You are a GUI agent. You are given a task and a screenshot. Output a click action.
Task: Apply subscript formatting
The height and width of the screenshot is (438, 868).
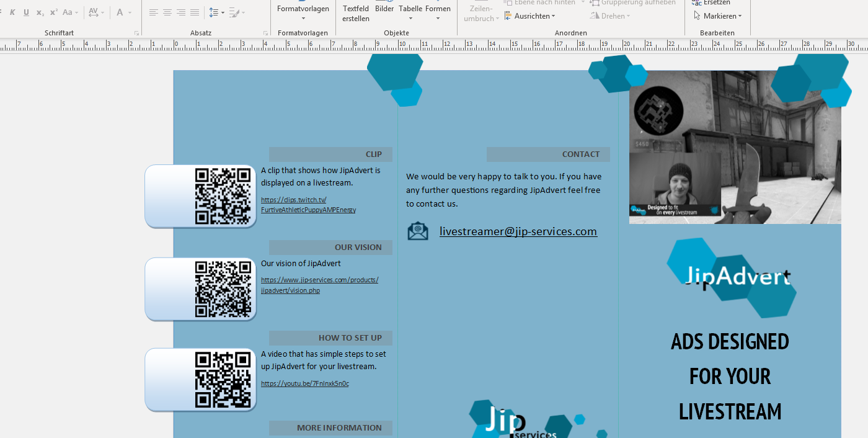tap(38, 12)
